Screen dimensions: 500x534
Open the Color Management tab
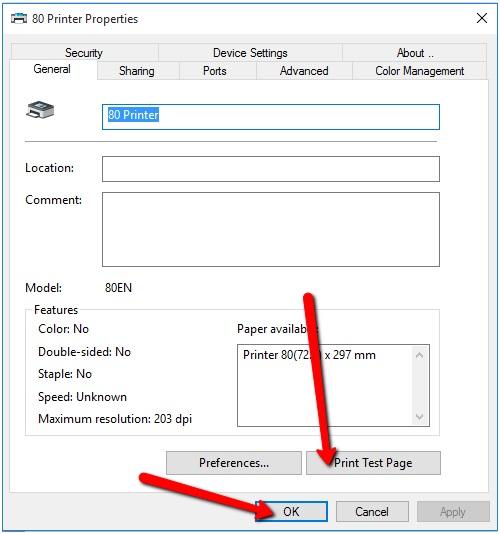click(419, 71)
